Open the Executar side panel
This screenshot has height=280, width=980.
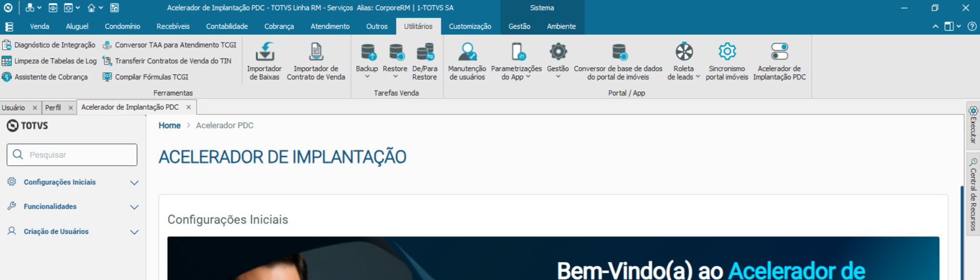click(973, 125)
